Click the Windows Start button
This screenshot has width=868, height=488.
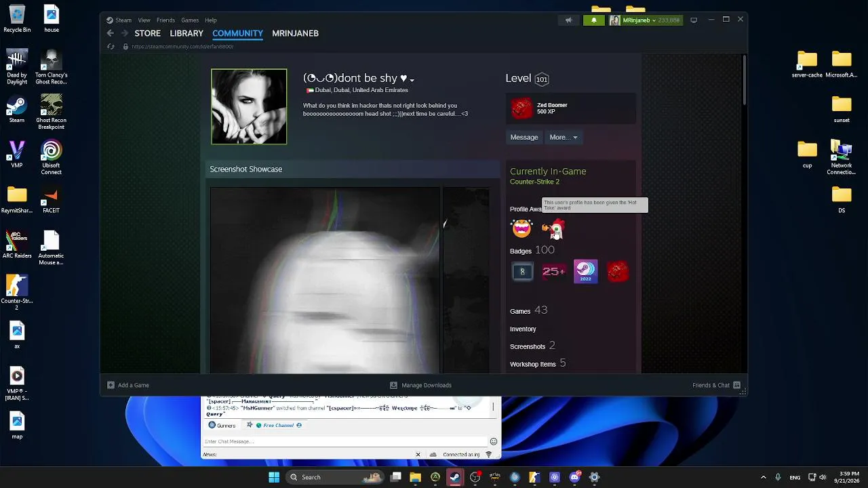tap(274, 477)
